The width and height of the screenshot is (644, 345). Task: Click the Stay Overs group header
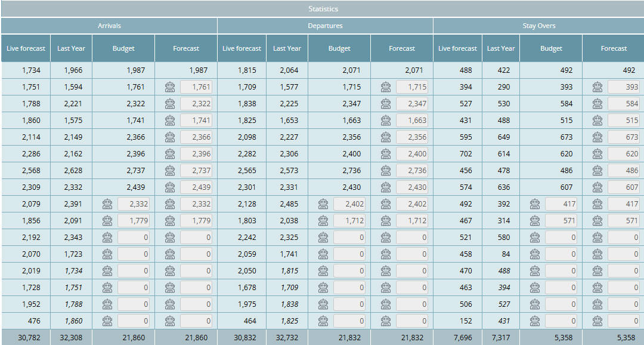pyautogui.click(x=538, y=26)
